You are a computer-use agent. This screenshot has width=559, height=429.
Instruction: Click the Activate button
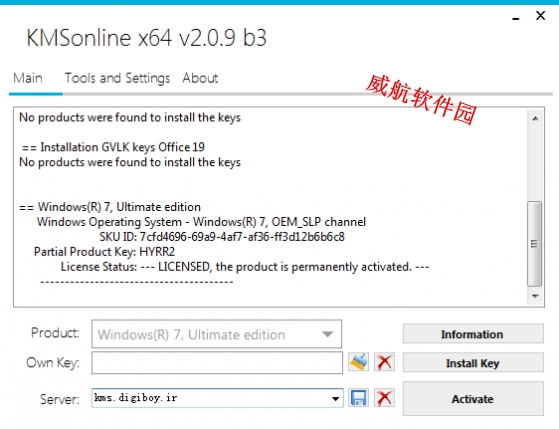(x=473, y=398)
